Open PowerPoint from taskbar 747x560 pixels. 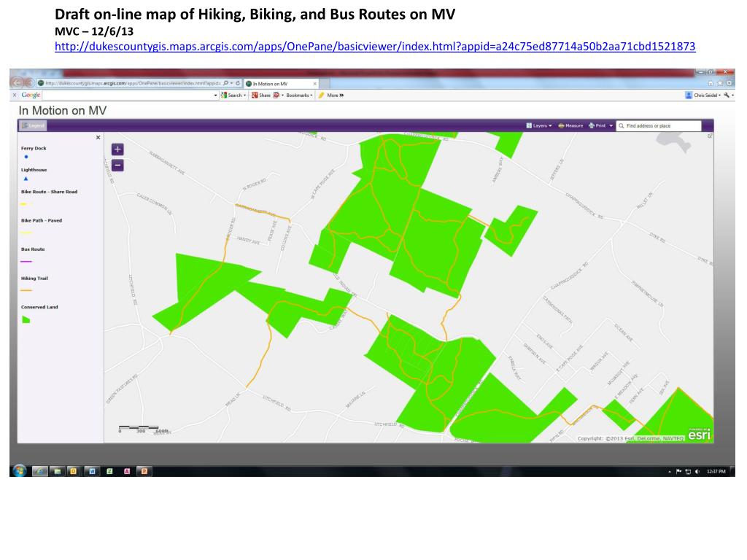tap(144, 471)
